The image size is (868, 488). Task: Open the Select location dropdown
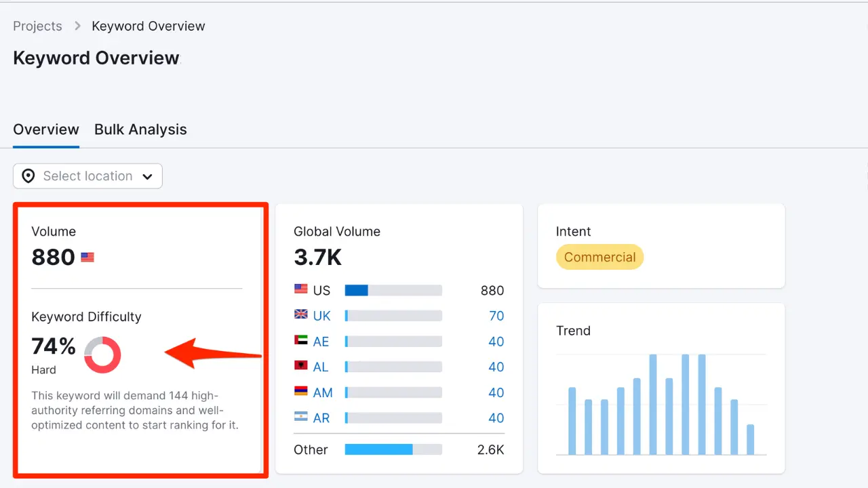click(x=87, y=176)
